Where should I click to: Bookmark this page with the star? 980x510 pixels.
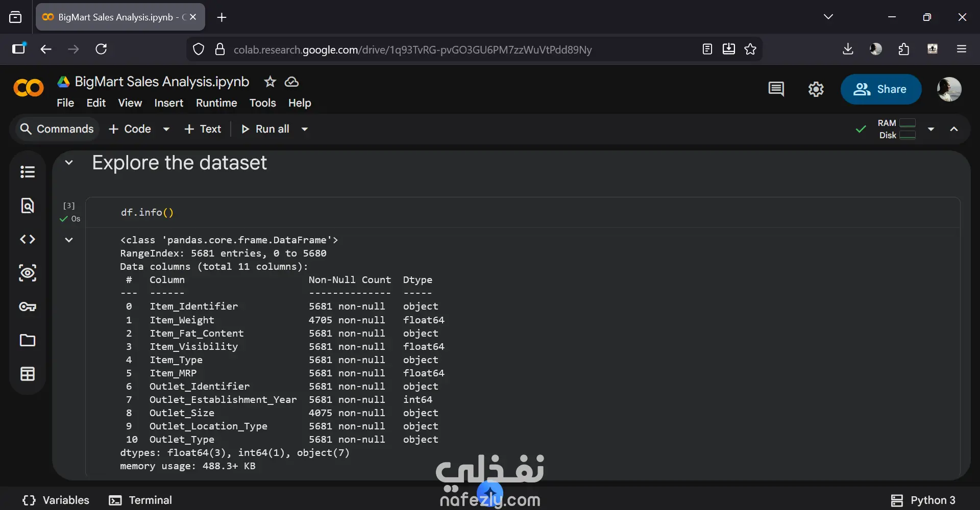click(750, 49)
